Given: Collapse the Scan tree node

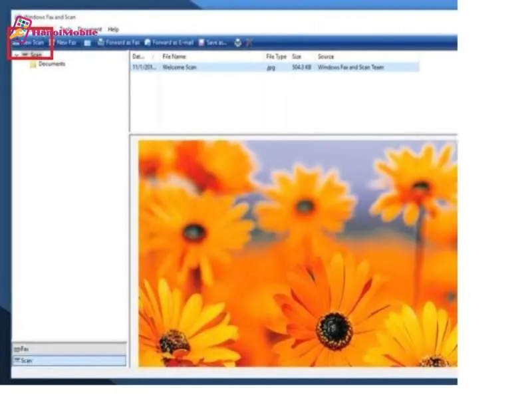Looking at the screenshot, I should [x=16, y=54].
